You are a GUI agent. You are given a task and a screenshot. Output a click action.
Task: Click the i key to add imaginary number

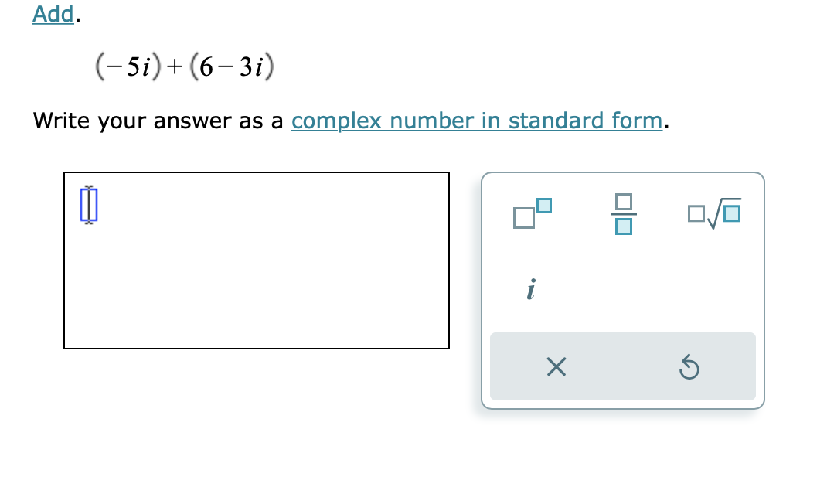tap(530, 291)
